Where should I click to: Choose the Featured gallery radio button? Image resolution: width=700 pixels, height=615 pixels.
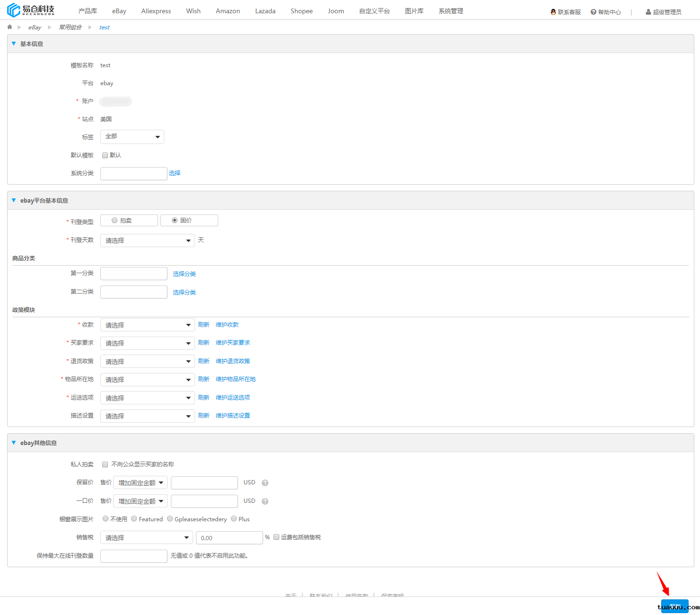click(134, 519)
